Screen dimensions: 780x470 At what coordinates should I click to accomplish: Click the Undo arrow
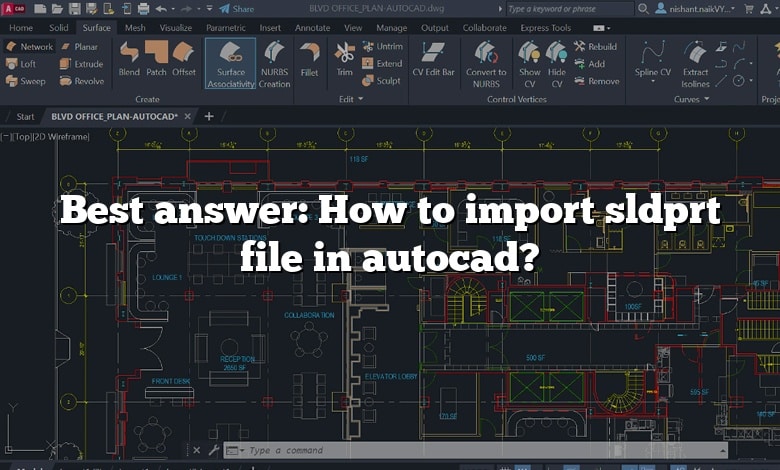tap(161, 9)
